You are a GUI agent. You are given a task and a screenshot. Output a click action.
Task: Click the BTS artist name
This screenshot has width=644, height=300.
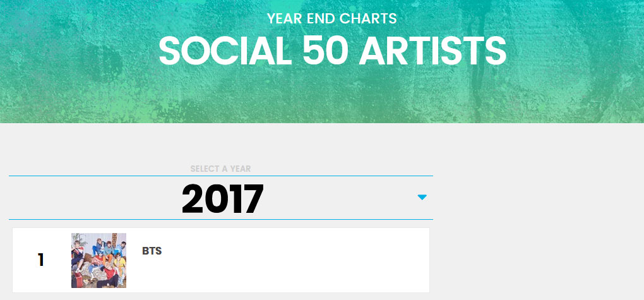pyautogui.click(x=152, y=251)
